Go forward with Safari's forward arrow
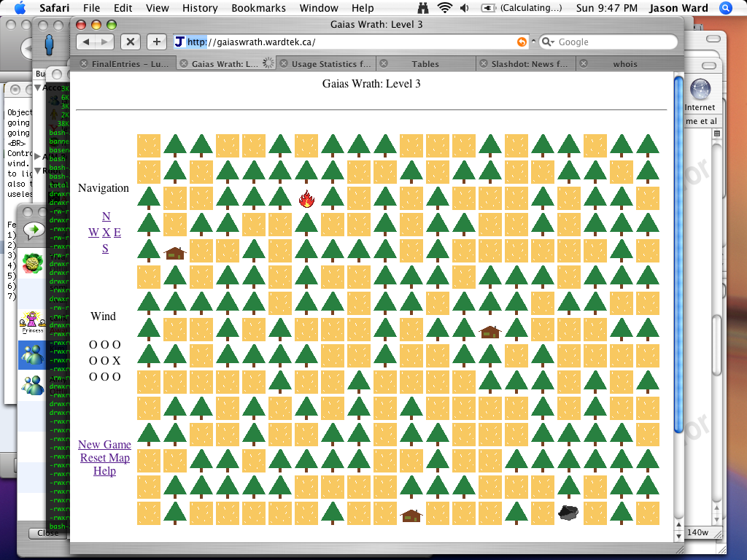Screen dimensions: 747x560 point(104,42)
